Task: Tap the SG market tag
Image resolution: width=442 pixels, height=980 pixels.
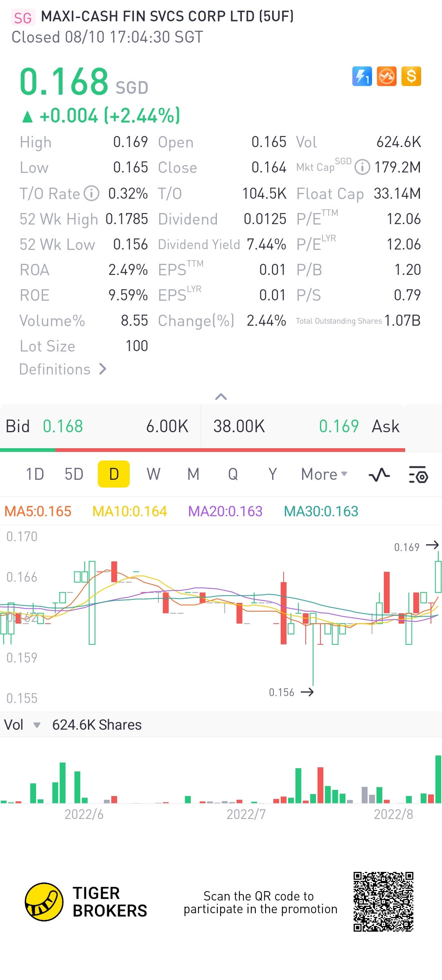Action: point(23,18)
